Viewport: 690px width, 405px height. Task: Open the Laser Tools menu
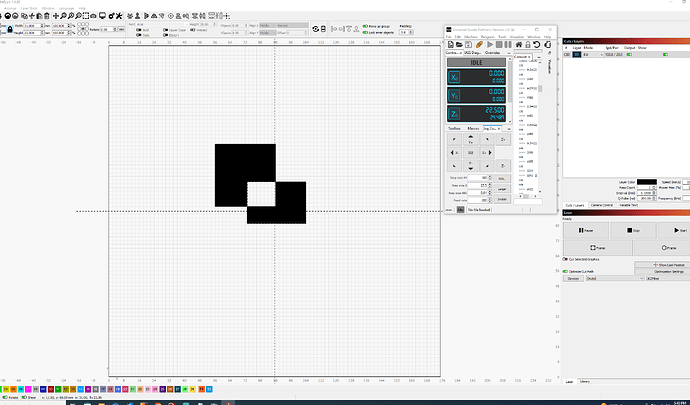coord(29,8)
